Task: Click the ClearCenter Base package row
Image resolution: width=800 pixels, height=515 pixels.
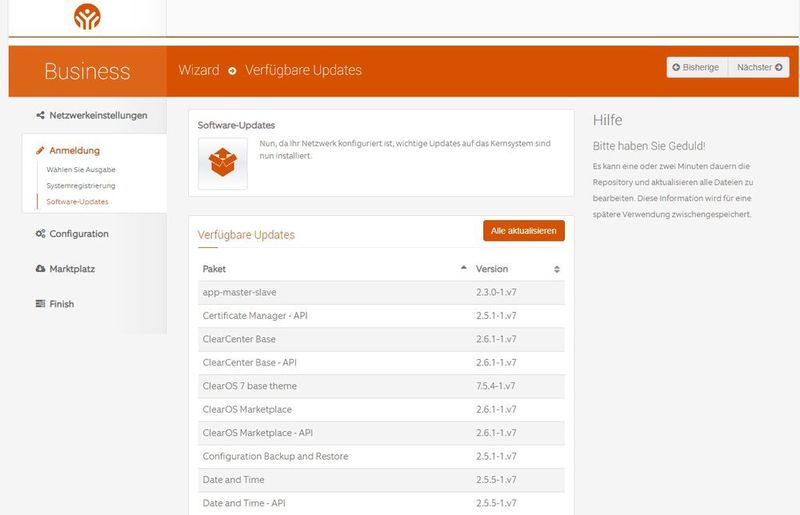Action: point(381,339)
